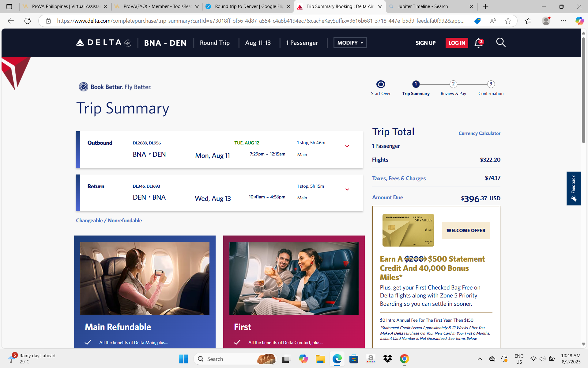Open the Windows Start menu
The width and height of the screenshot is (588, 368).
[183, 359]
